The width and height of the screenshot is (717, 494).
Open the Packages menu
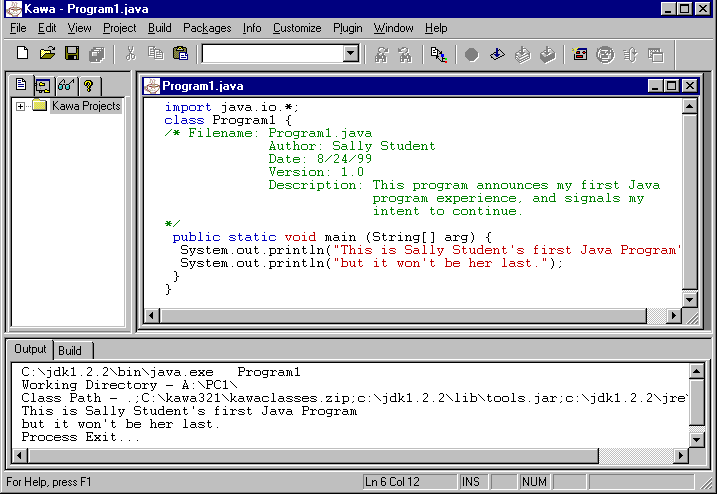pyautogui.click(x=207, y=28)
